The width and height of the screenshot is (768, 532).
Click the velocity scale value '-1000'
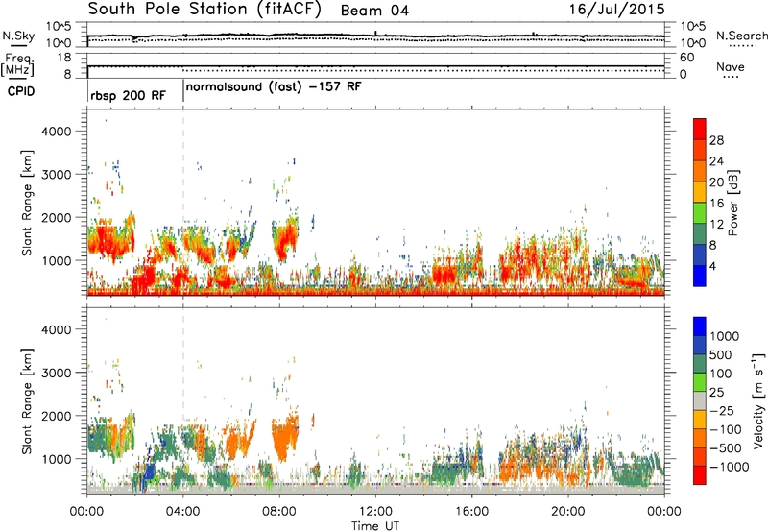click(x=730, y=467)
